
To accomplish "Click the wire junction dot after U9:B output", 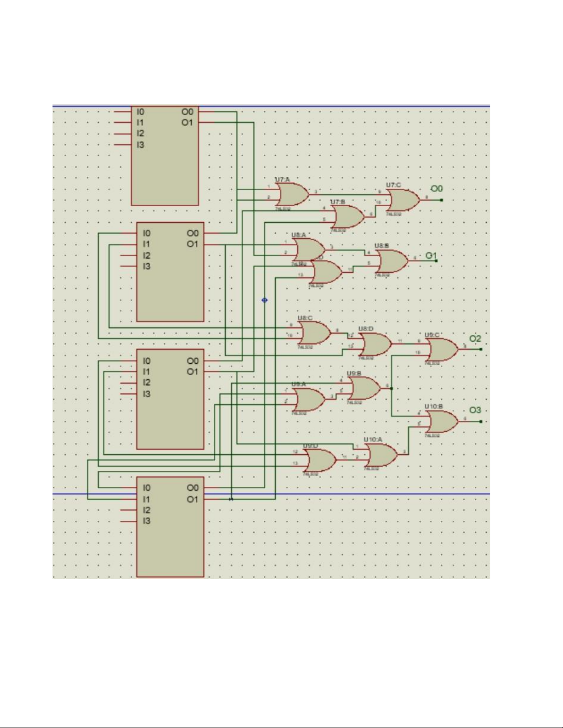I will click(392, 389).
